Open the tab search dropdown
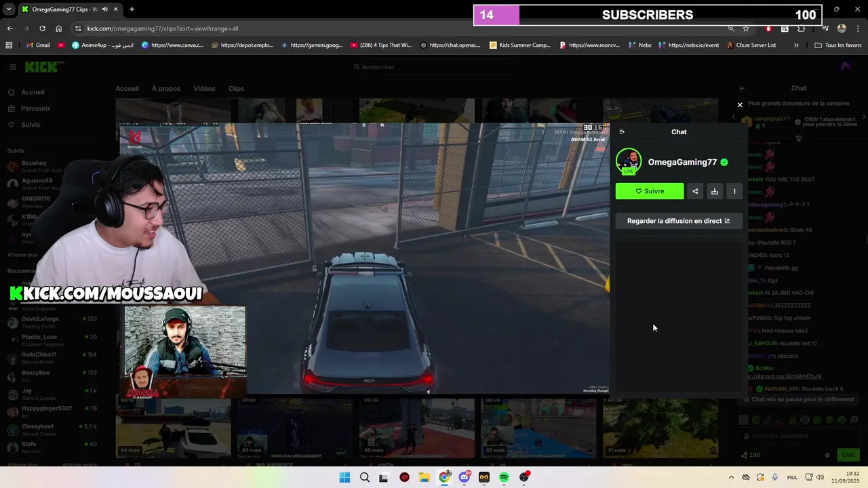This screenshot has height=488, width=868. click(x=9, y=9)
